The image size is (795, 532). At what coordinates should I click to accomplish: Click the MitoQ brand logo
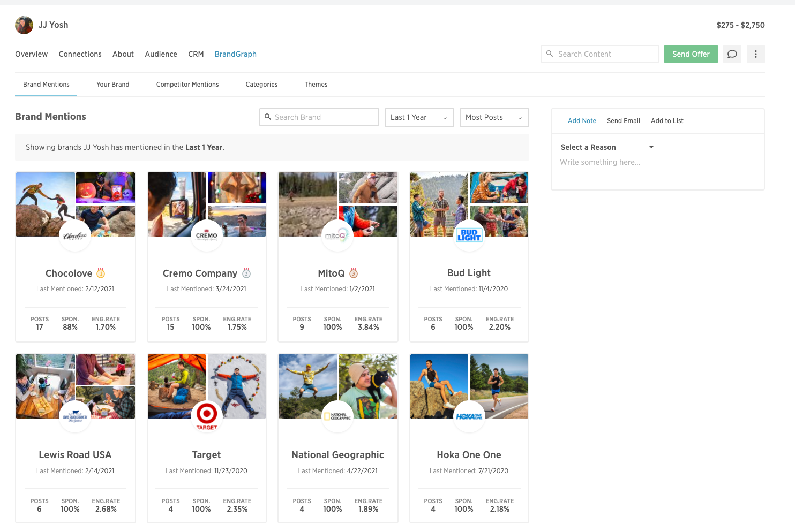(337, 235)
